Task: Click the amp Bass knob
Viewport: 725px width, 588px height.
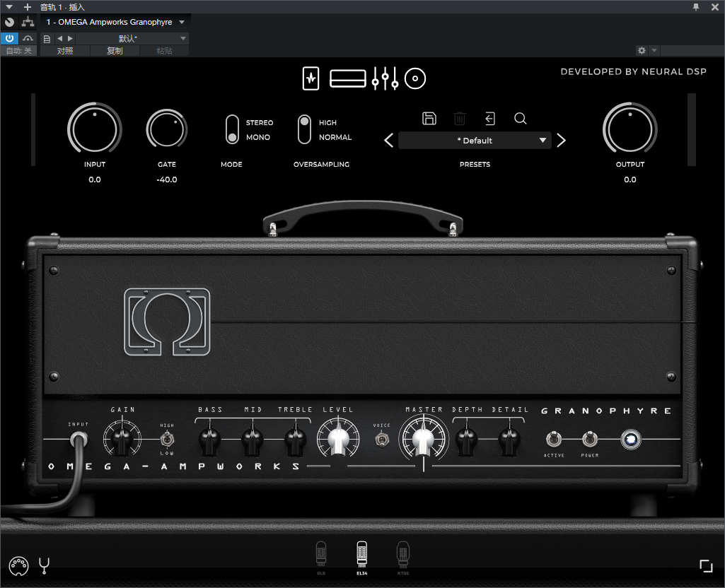Action: [x=209, y=440]
